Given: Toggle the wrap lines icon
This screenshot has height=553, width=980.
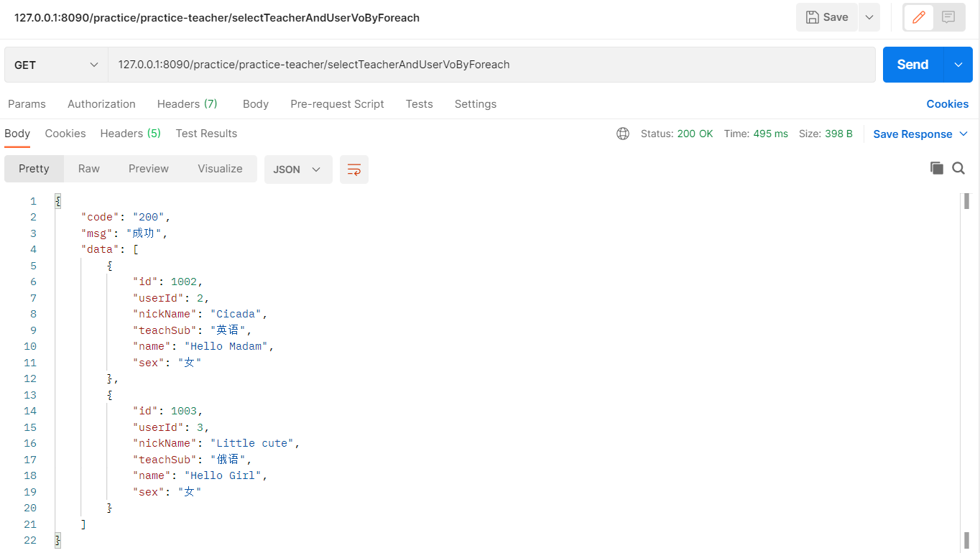Looking at the screenshot, I should coord(354,169).
